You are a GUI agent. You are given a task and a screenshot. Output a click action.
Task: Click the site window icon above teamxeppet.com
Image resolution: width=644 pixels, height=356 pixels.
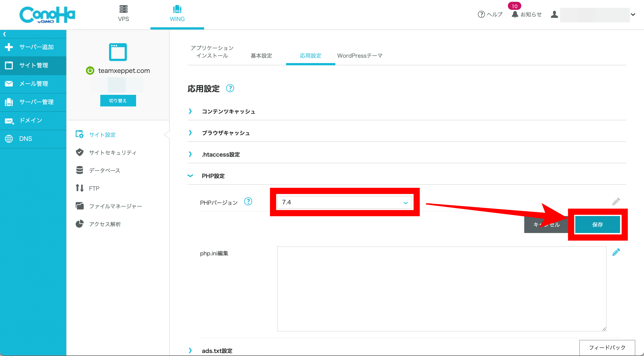[x=118, y=52]
